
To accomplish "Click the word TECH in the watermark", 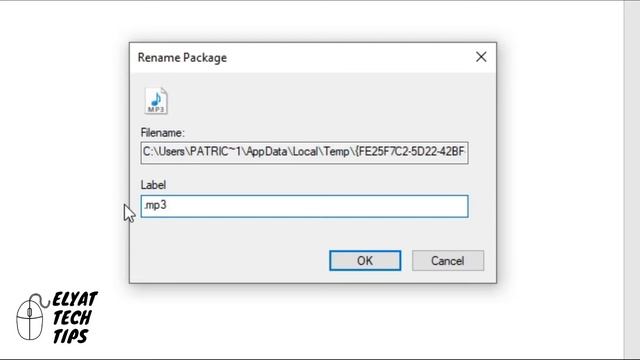I will (x=72, y=318).
